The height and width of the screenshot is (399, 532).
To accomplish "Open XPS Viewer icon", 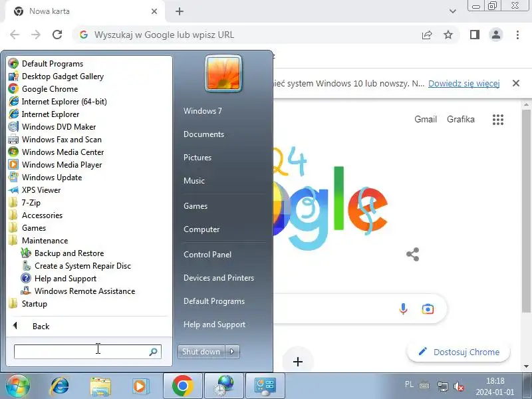I will pyautogui.click(x=13, y=190).
